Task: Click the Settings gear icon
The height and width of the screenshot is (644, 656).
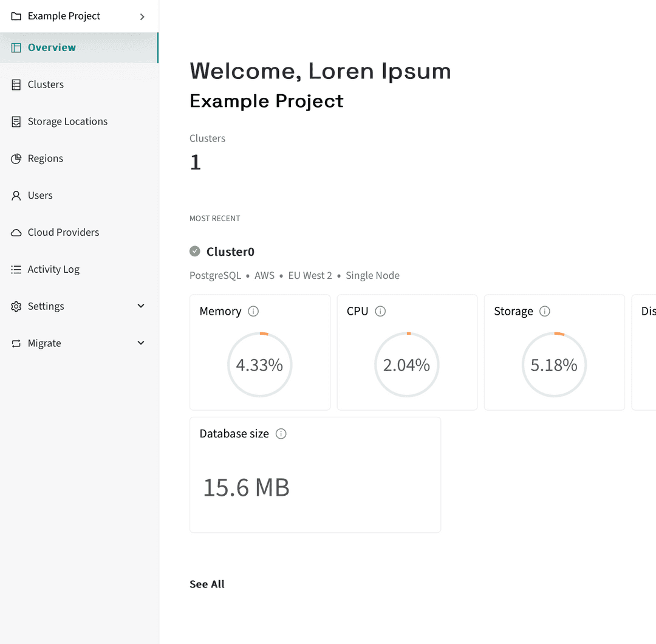Action: pyautogui.click(x=16, y=306)
